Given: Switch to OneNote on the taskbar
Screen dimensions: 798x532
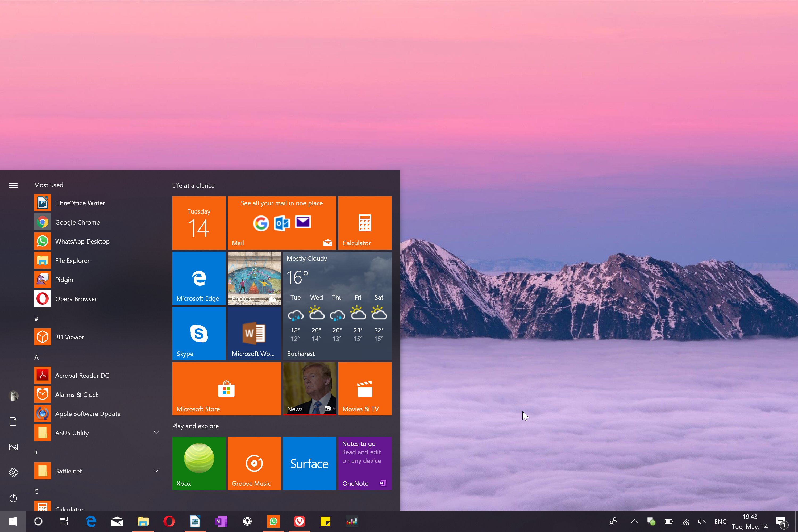Looking at the screenshot, I should point(221,521).
